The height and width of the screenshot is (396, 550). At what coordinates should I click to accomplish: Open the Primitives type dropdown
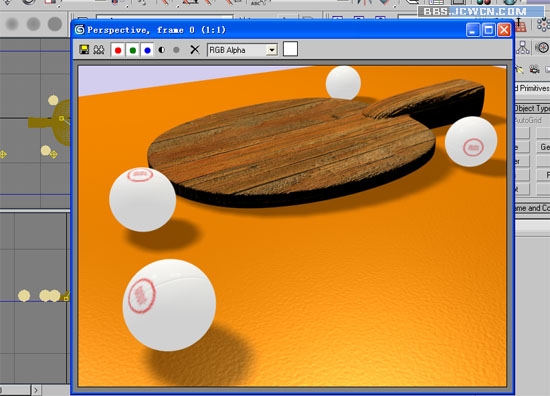point(532,88)
